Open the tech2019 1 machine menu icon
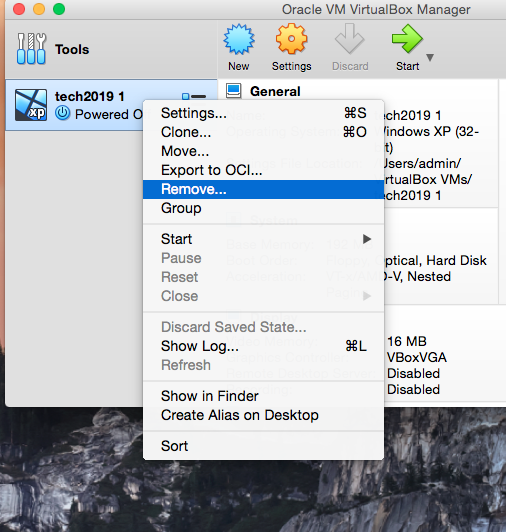Viewport: 506px width, 532px height. click(194, 96)
